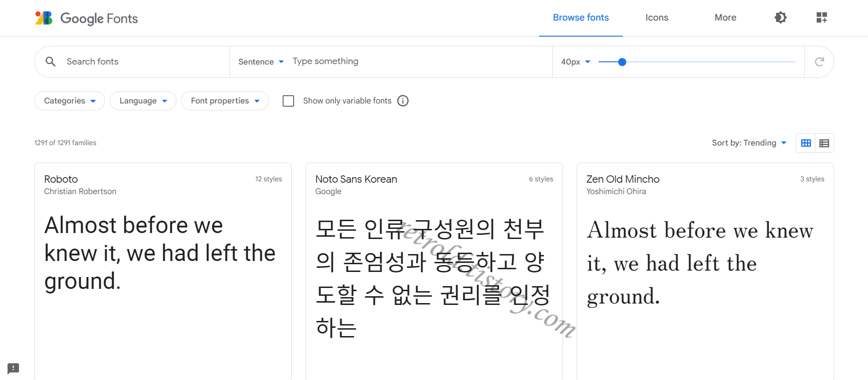The width and height of the screenshot is (868, 380).
Task: Switch to list view
Action: (x=825, y=143)
